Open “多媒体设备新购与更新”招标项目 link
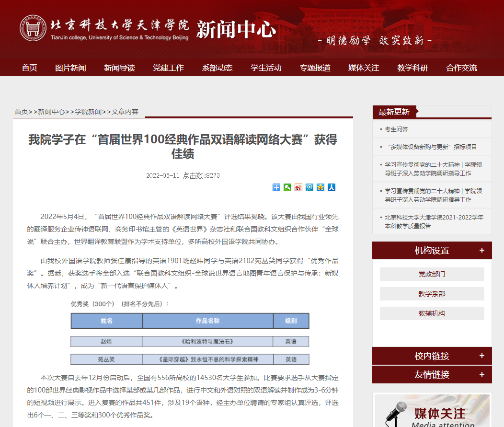Screen dimensions: 504x427 pos(431,147)
